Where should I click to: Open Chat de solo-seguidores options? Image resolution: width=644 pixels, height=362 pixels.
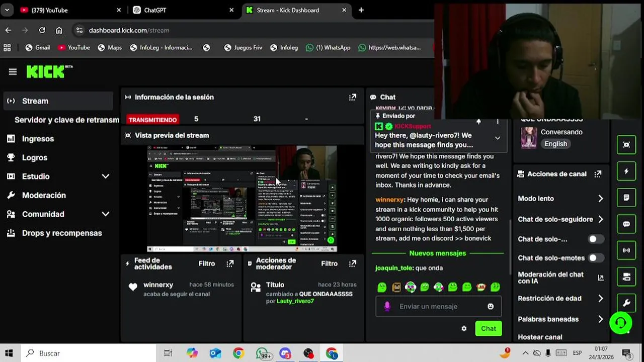point(560,219)
